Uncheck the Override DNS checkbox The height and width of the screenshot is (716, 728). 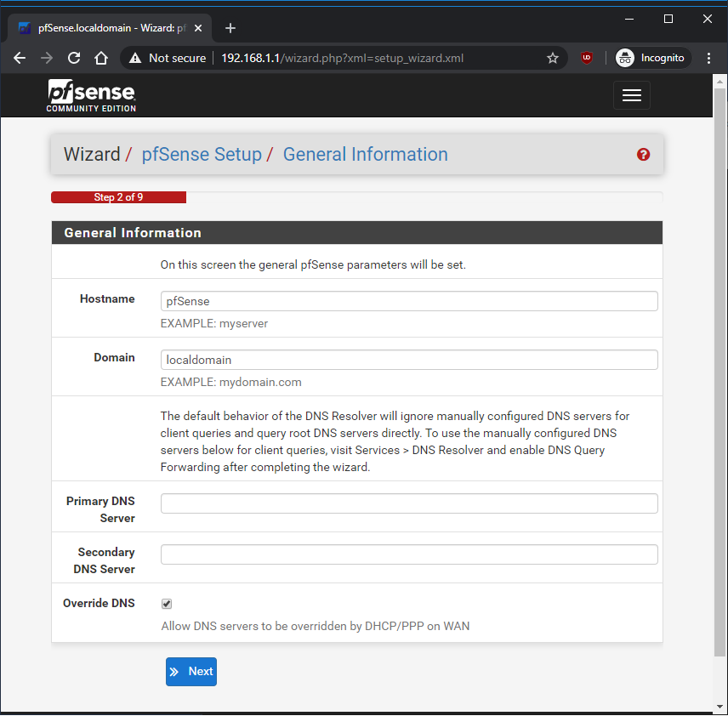[167, 604]
